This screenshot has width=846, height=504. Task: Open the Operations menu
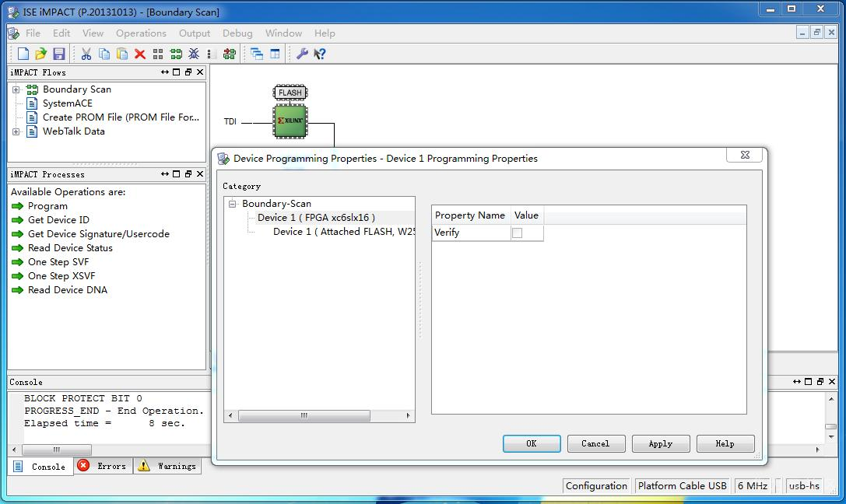(x=142, y=33)
